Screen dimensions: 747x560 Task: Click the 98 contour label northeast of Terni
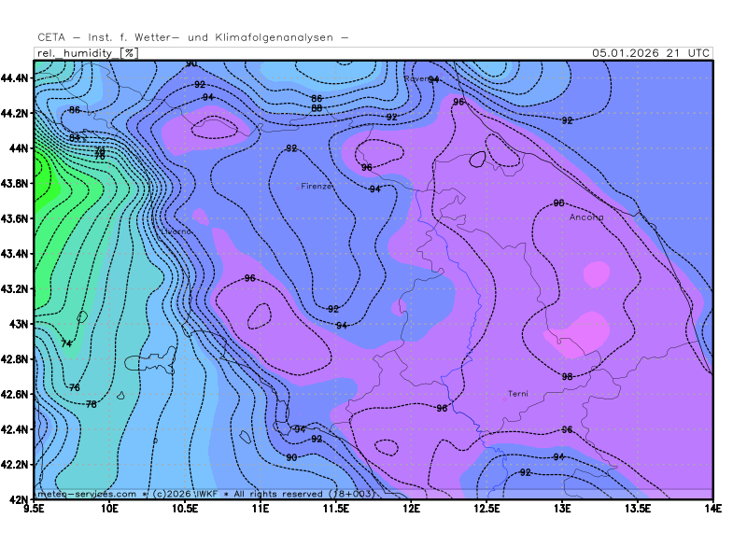567,377
